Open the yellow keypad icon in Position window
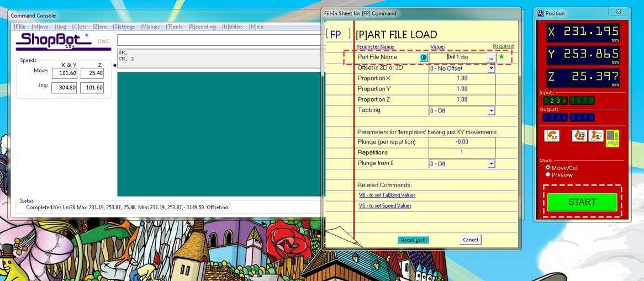This screenshot has width=644, height=281. tap(613, 139)
